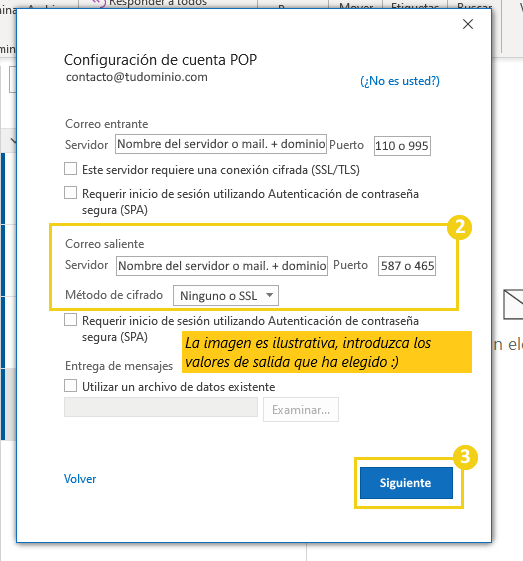Click the outgoing port field showing 587 o 465
The height and width of the screenshot is (561, 523).
tap(407, 266)
